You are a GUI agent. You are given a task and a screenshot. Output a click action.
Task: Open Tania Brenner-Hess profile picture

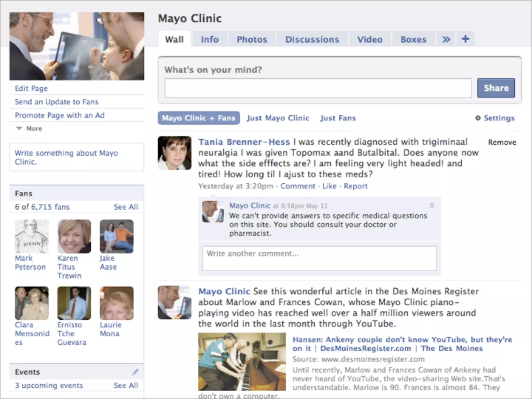pyautogui.click(x=175, y=153)
